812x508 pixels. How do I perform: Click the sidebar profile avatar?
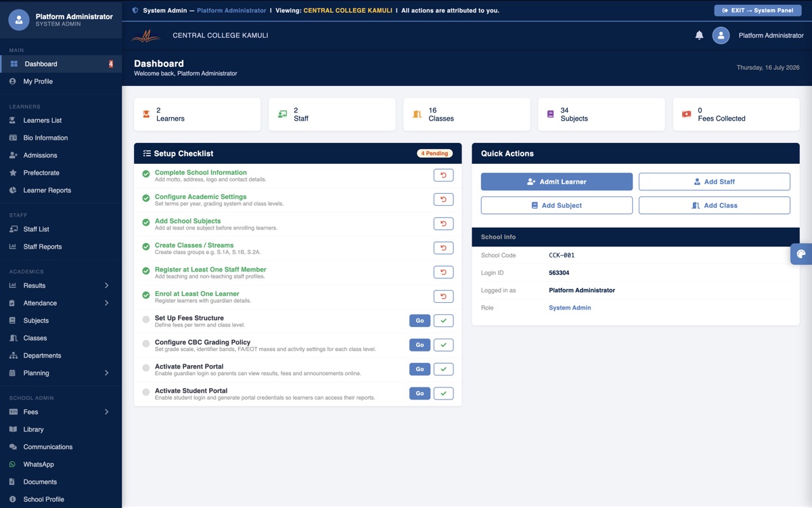[18, 20]
